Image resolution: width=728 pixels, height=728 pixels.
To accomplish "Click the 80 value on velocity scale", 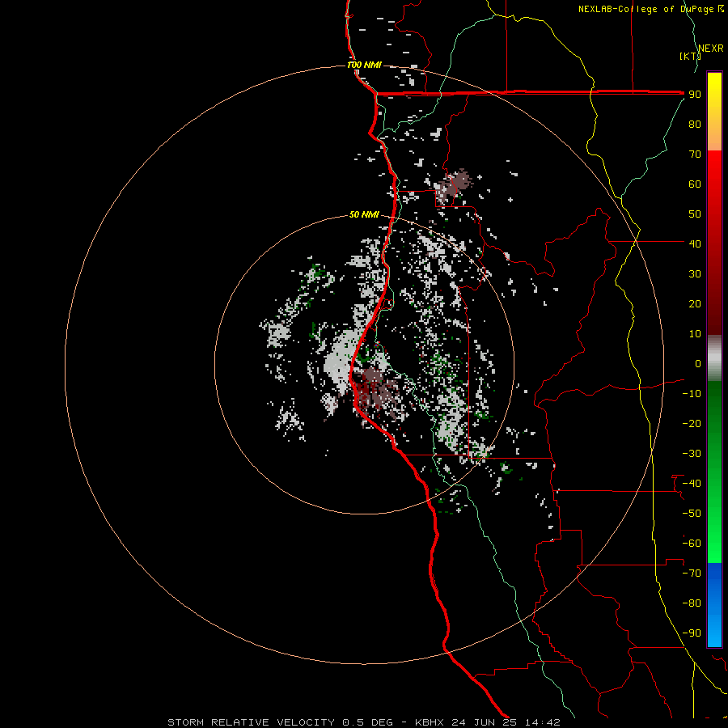I will click(695, 124).
